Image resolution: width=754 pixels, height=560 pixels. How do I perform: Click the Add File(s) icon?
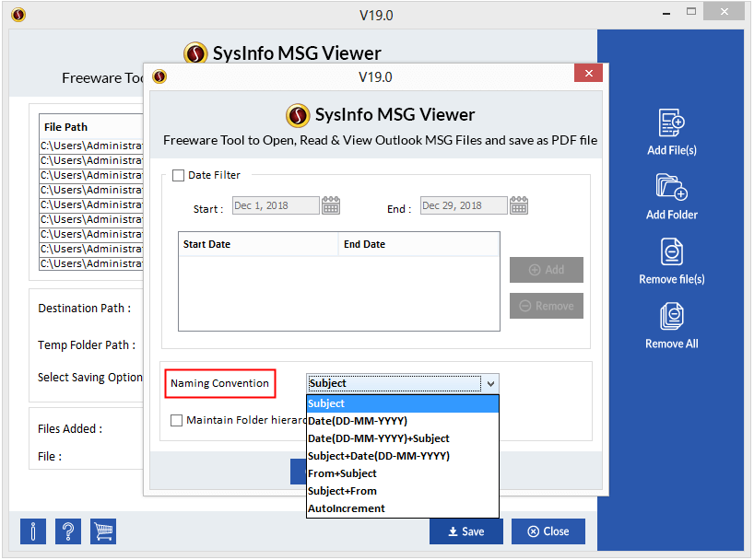pos(671,123)
